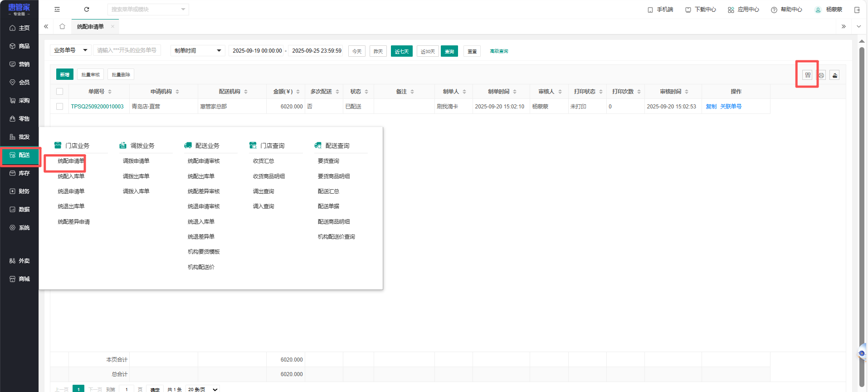
Task: Select 统配申请单 menu item
Action: (x=71, y=161)
